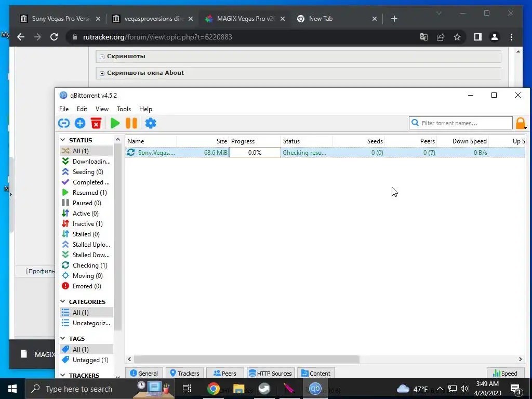Viewport: 532px width, 399px height.
Task: Select All (1) under TAGS
Action: point(87,350)
